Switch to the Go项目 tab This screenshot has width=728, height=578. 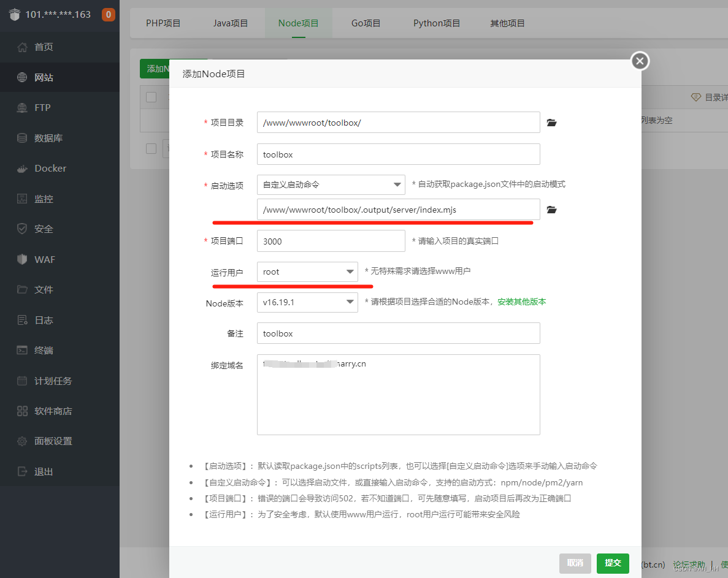point(366,23)
